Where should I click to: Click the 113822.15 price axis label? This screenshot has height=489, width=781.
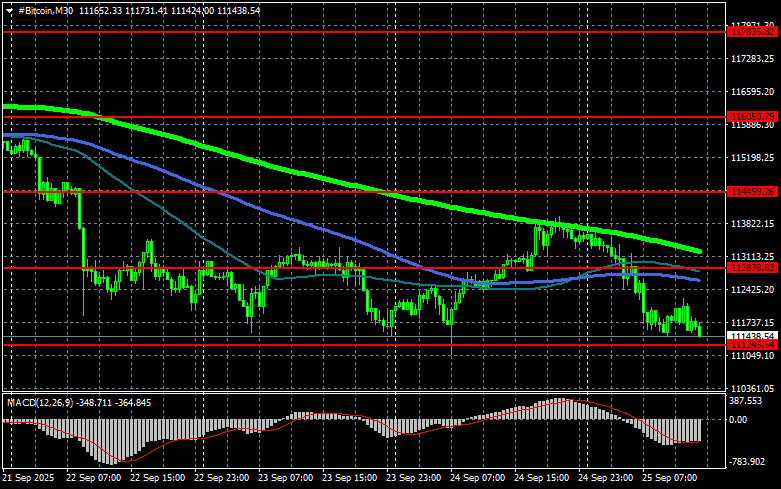point(752,224)
